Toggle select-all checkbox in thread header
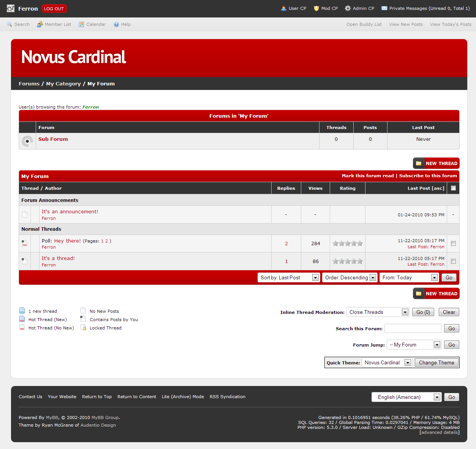476x449 pixels. tap(453, 188)
